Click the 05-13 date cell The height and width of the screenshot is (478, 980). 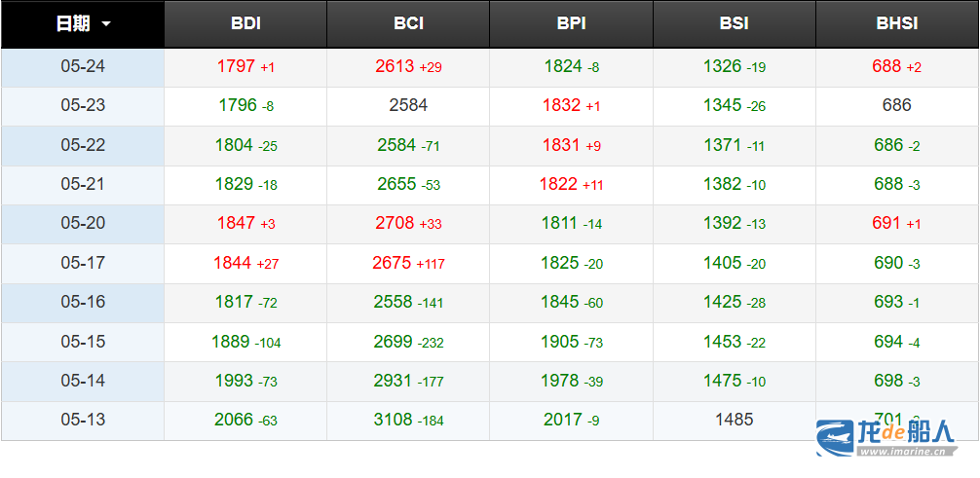(x=83, y=420)
